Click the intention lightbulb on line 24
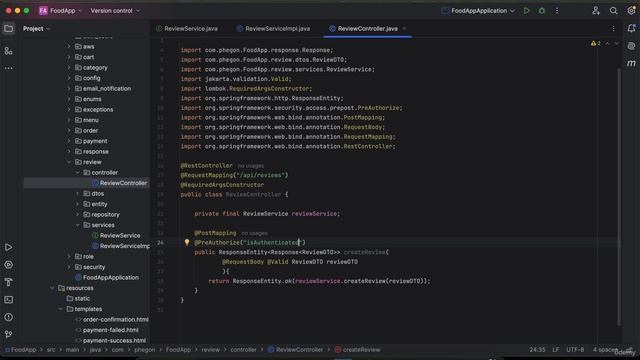 click(x=187, y=242)
